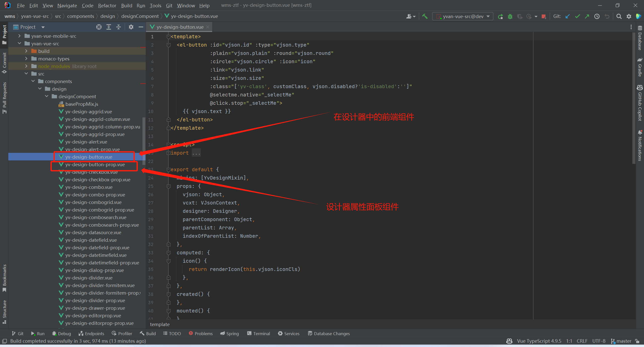The height and width of the screenshot is (347, 644).
Task: Open Services tool window
Action: (289, 334)
